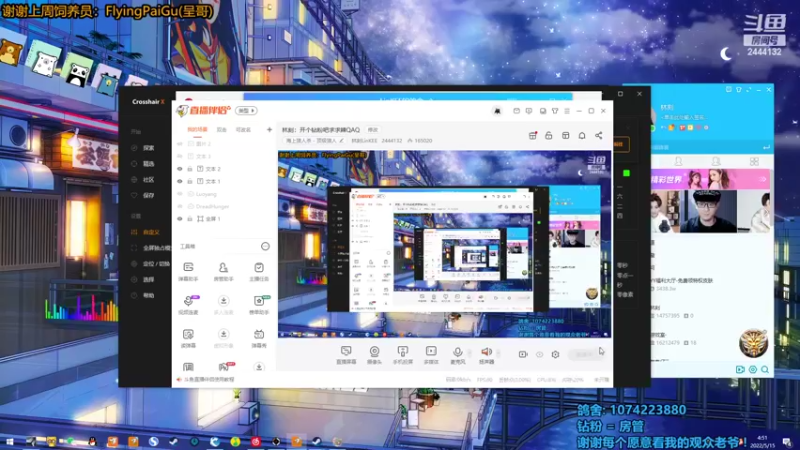Click the calendar icon with red dot
This screenshot has height=450, width=800.
532,136
